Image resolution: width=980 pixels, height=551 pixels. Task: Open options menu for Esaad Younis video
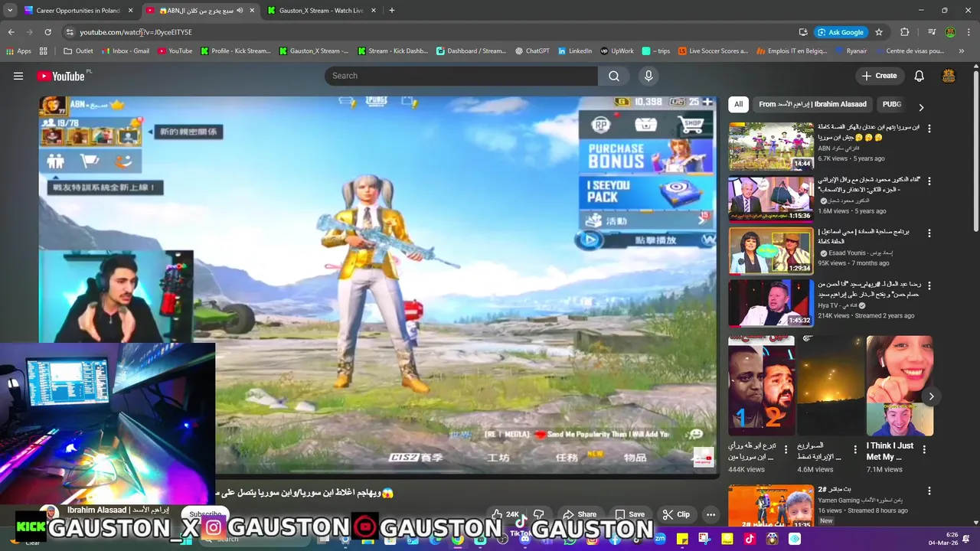tap(929, 233)
